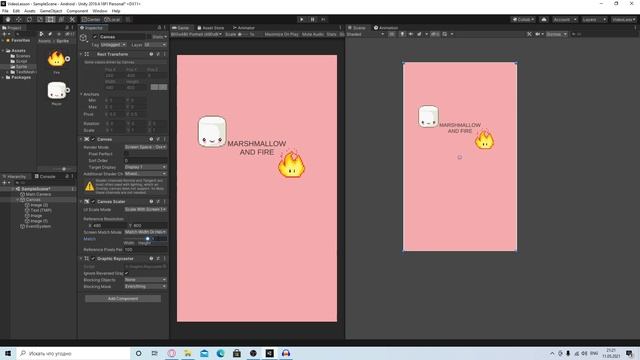
Task: Open the Collab dropdown
Action: [x=523, y=20]
